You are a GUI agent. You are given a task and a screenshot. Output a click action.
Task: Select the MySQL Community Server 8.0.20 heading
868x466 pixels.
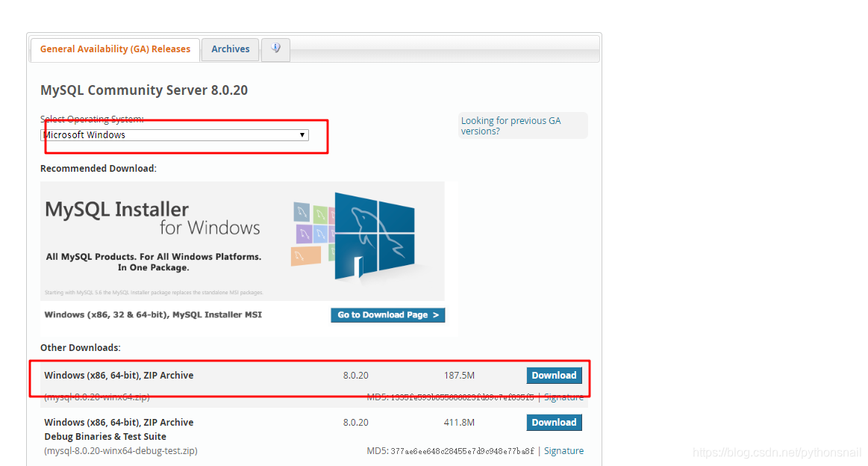click(x=144, y=90)
